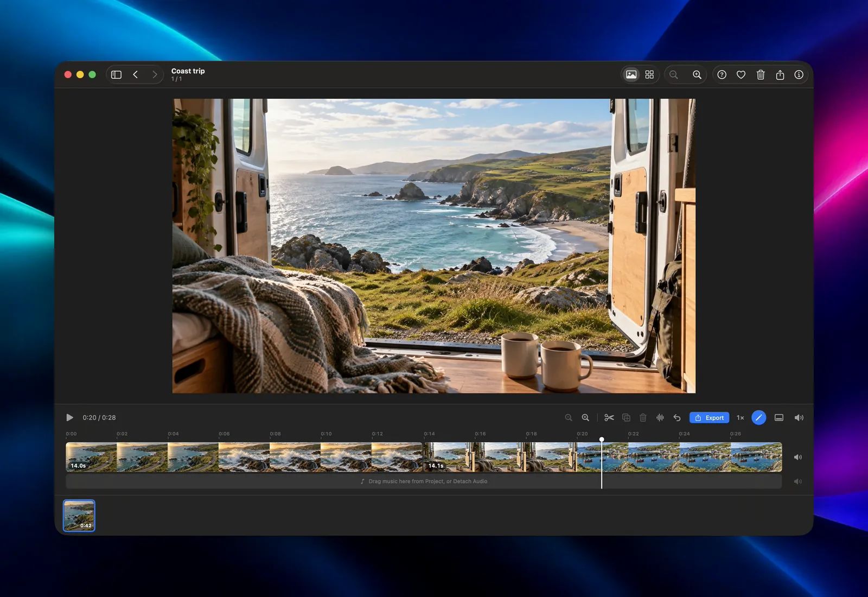The width and height of the screenshot is (868, 597).
Task: Duplicate the selected clip
Action: pos(626,417)
